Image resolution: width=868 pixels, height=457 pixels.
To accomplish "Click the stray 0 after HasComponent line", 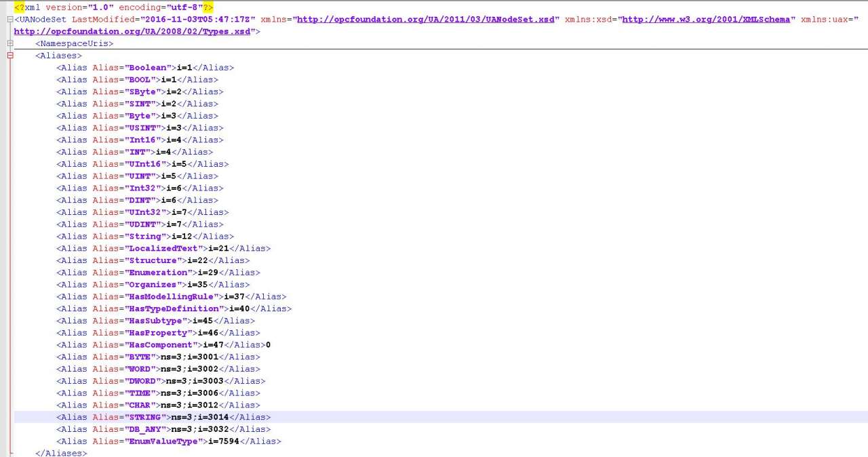I will [269, 345].
